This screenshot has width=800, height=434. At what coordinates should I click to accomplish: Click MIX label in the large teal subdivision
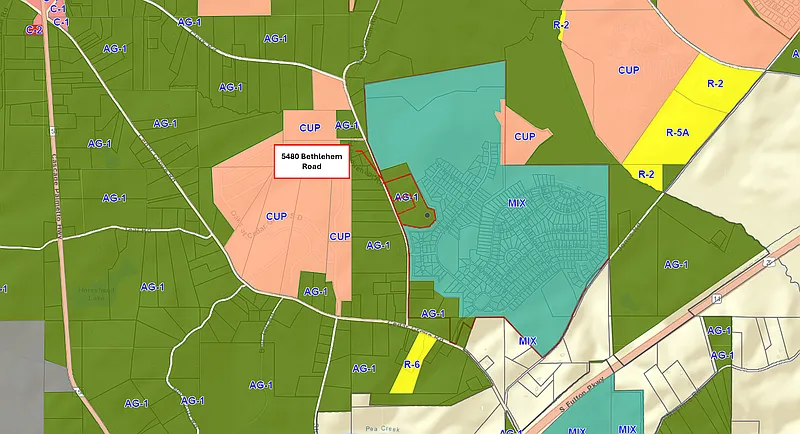(517, 203)
